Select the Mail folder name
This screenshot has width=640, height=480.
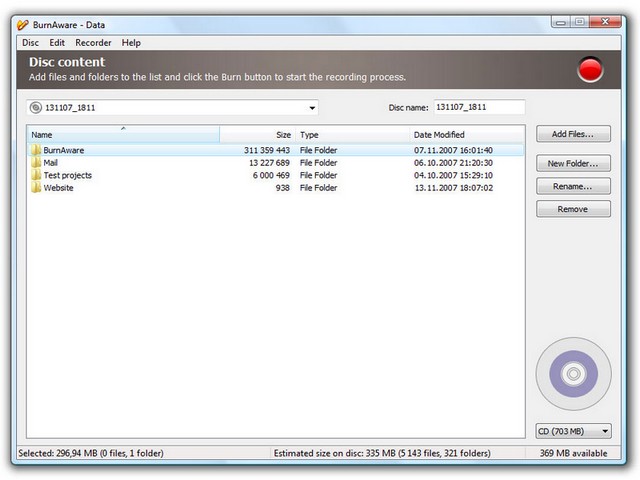click(x=51, y=163)
